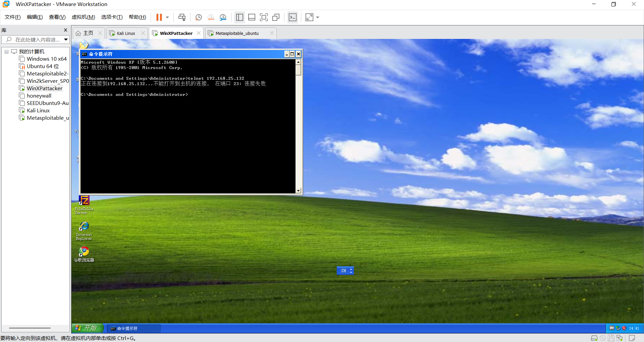Viewport: 644px width, 342px height.
Task: Click the 开始 Start button
Action: coord(87,328)
